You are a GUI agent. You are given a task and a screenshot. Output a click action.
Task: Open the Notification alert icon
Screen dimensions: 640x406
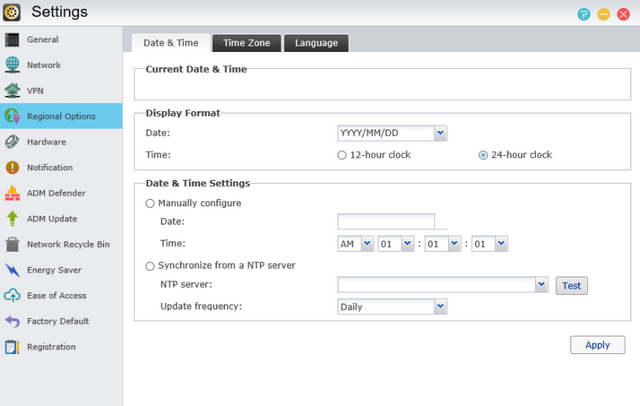pos(12,167)
